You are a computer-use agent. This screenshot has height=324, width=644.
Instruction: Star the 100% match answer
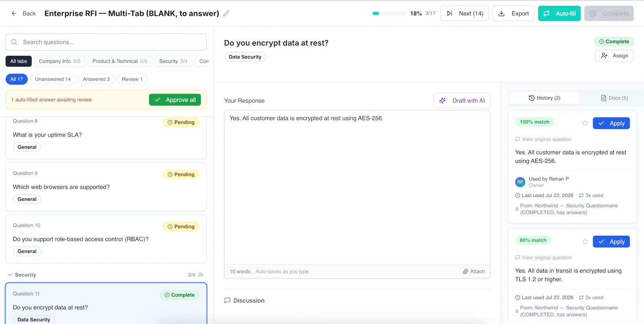pyautogui.click(x=585, y=123)
